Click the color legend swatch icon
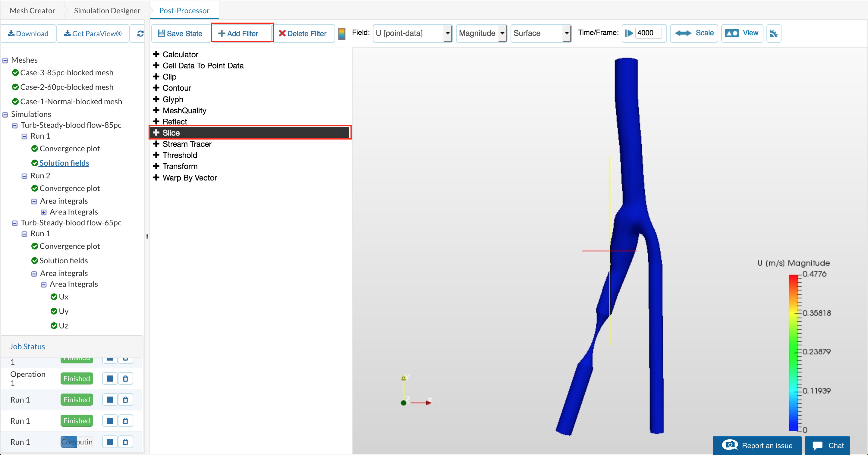This screenshot has width=868, height=455. (x=341, y=33)
